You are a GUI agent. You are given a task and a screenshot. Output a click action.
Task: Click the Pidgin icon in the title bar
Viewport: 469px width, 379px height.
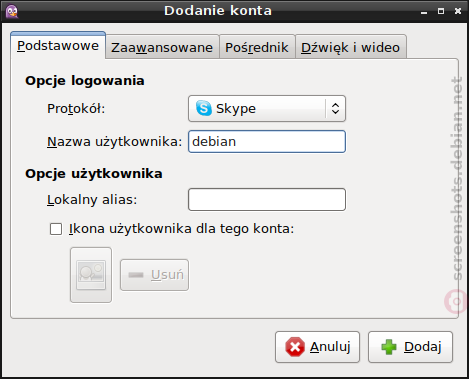tap(12, 11)
